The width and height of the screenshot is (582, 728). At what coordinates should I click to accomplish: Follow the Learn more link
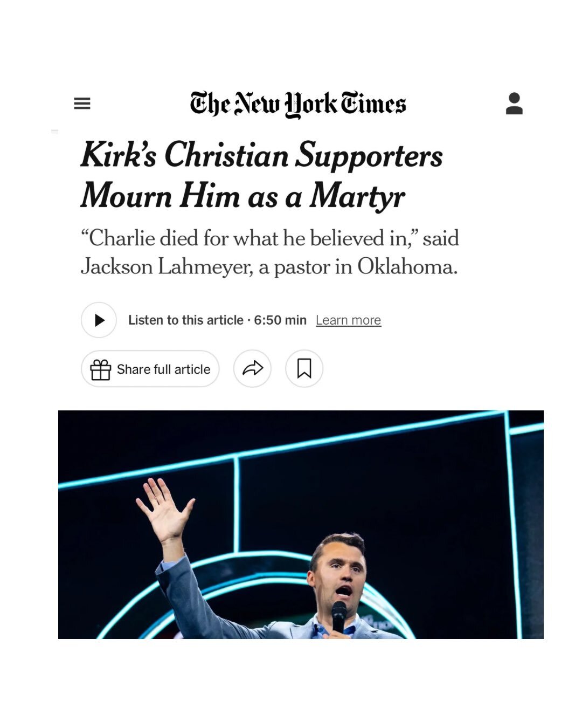[348, 320]
